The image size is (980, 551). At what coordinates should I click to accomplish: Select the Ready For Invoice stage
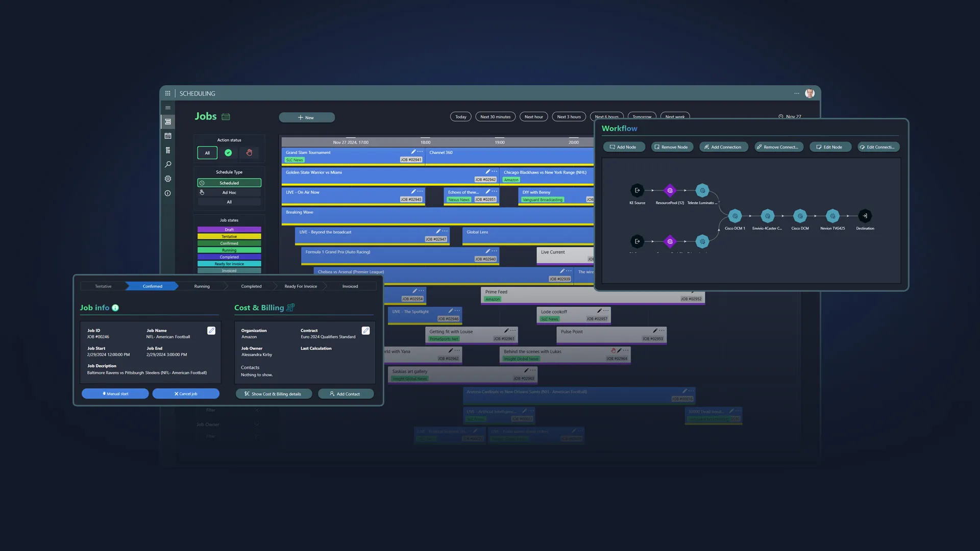click(301, 286)
